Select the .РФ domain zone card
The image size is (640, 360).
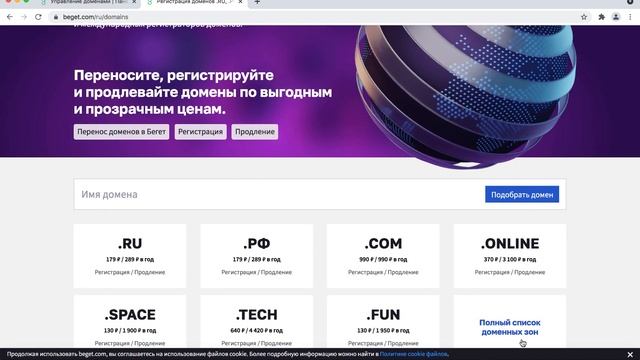pyautogui.click(x=257, y=256)
